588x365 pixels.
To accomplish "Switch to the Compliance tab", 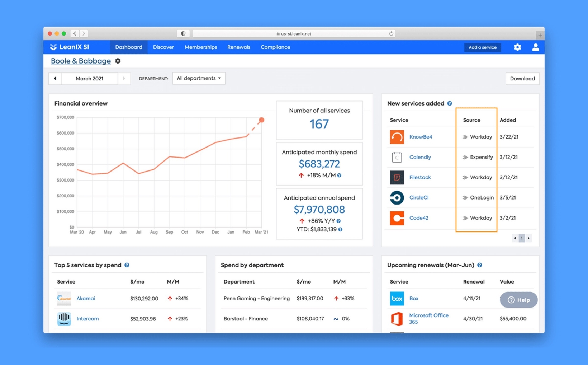I will [275, 47].
